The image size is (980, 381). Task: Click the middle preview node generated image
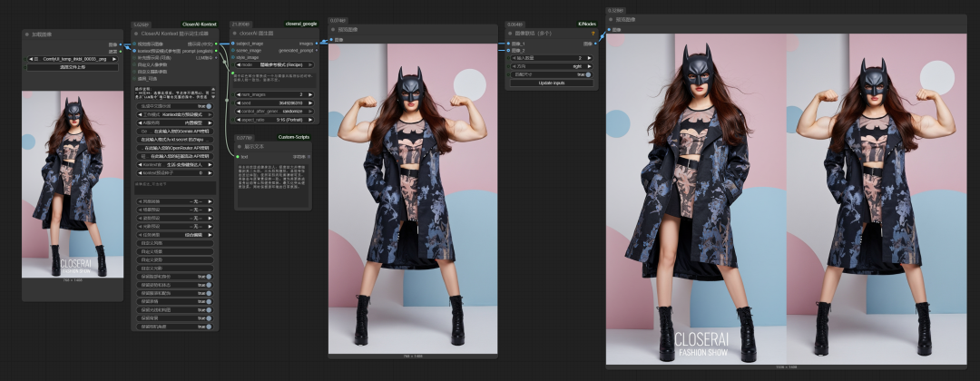(413, 199)
